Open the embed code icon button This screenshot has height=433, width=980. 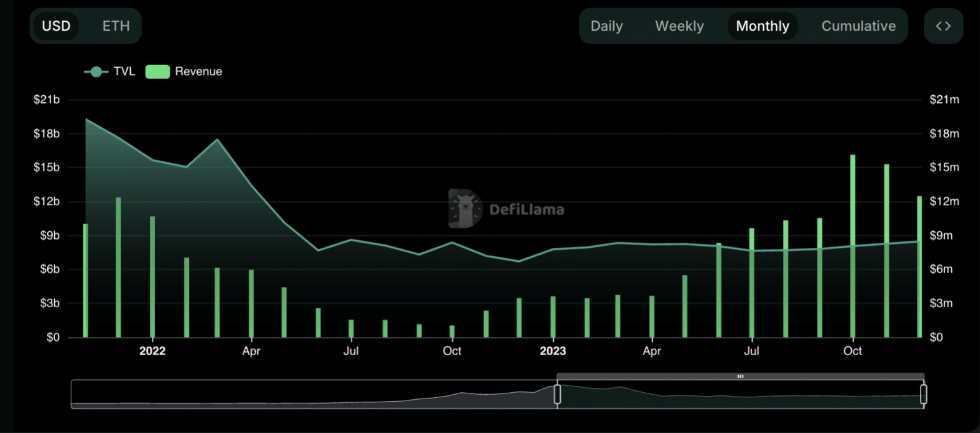pos(943,26)
